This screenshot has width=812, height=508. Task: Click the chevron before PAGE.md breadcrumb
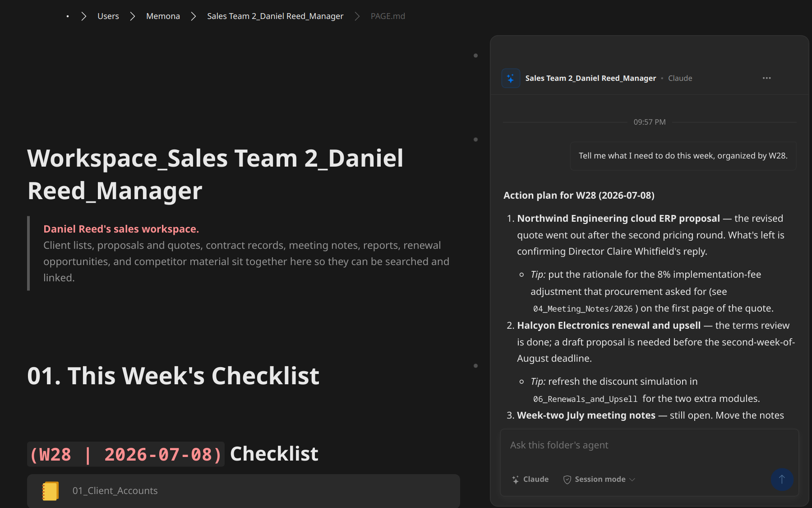tap(357, 16)
